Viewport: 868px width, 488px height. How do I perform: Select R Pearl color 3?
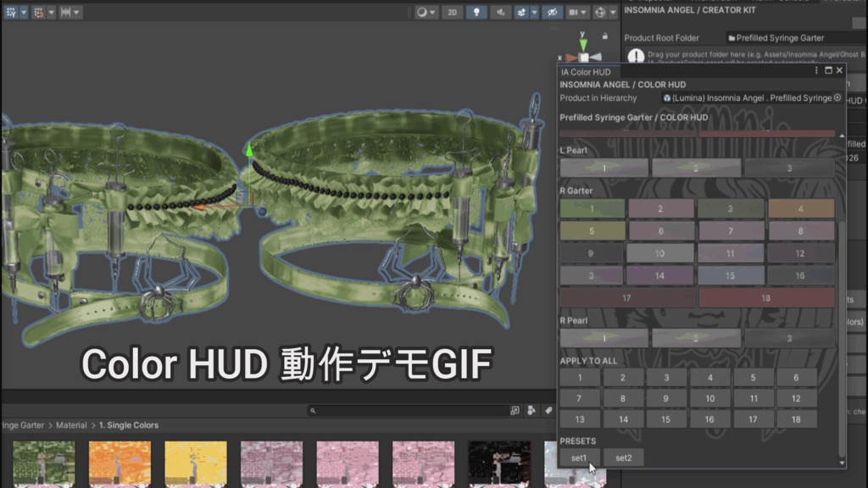click(789, 338)
